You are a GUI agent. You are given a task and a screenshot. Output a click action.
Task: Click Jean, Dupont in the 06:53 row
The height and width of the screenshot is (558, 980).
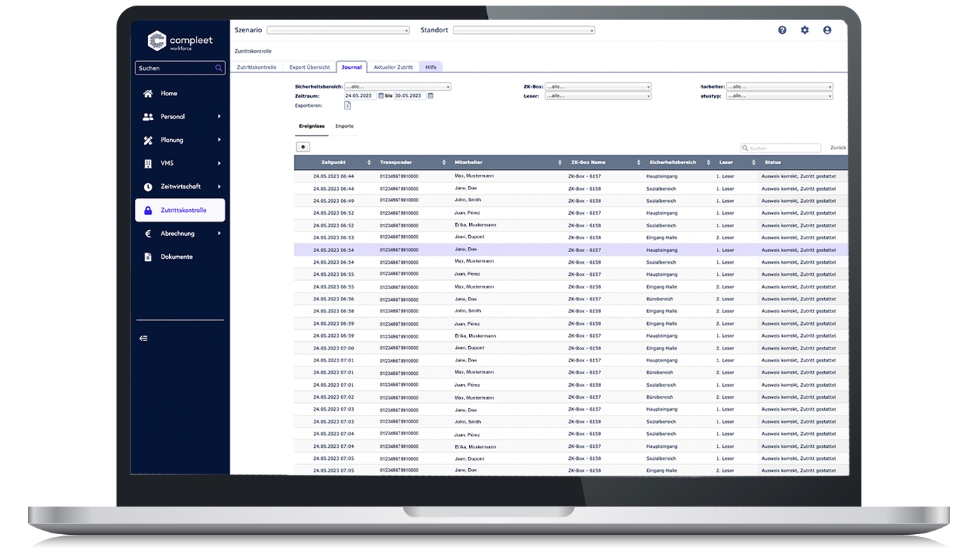pos(469,237)
